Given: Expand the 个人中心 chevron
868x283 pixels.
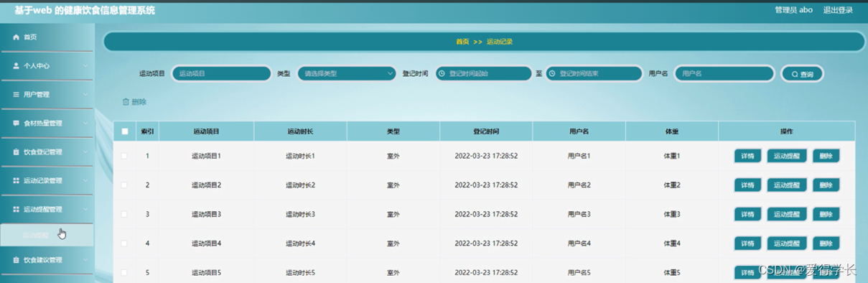Looking at the screenshot, I should pyautogui.click(x=85, y=65).
